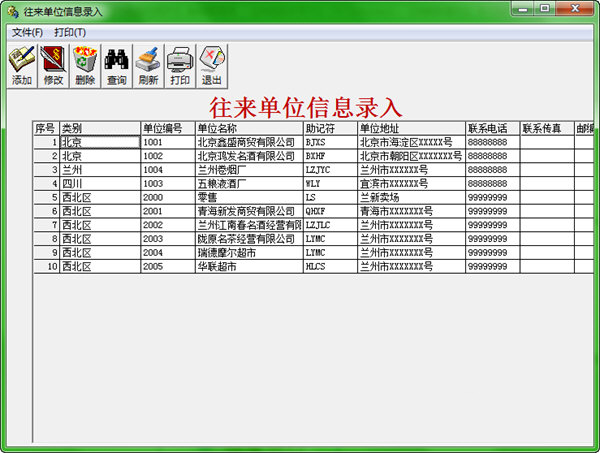Select the cell 零售
Viewport: 600px width, 453px height.
pos(249,197)
